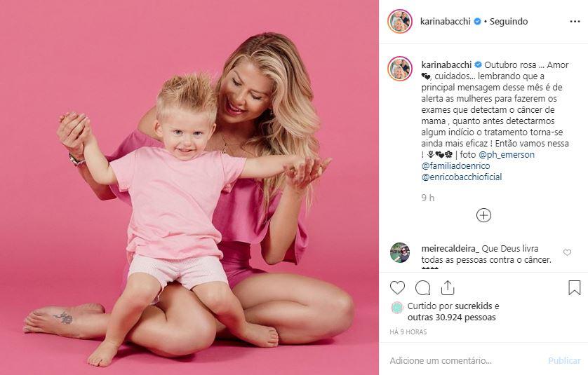
Task: Click the Publicar button
Action: click(x=564, y=361)
